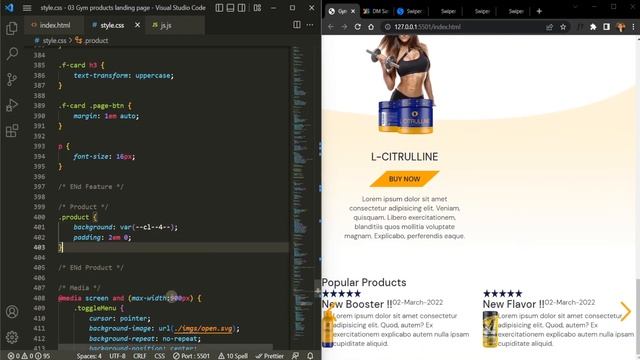Open the notifications bell in VS Code

(310, 356)
